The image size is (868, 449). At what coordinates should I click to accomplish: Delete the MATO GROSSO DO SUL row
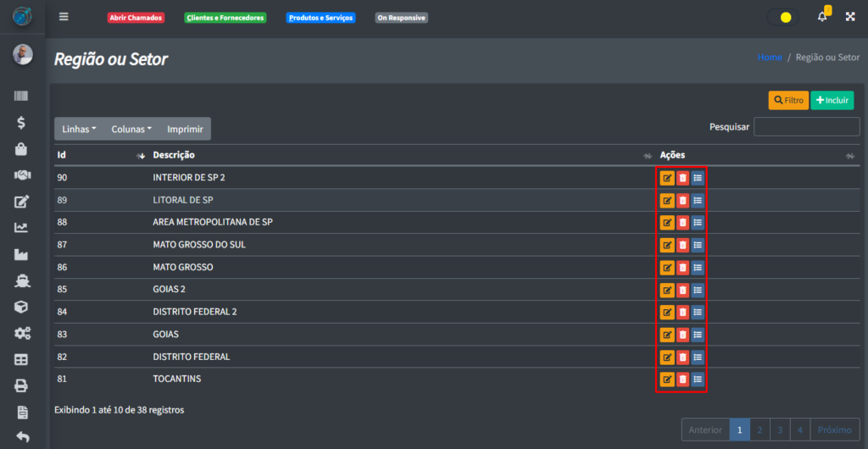coord(682,245)
